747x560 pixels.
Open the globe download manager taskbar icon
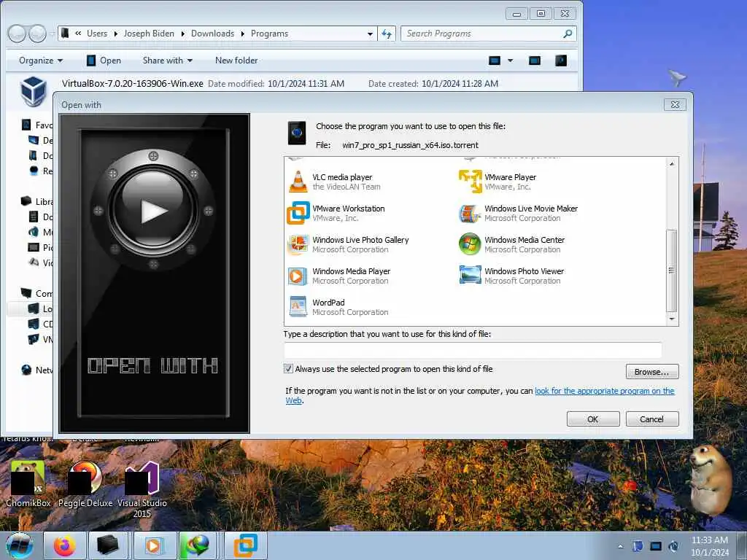click(x=198, y=545)
